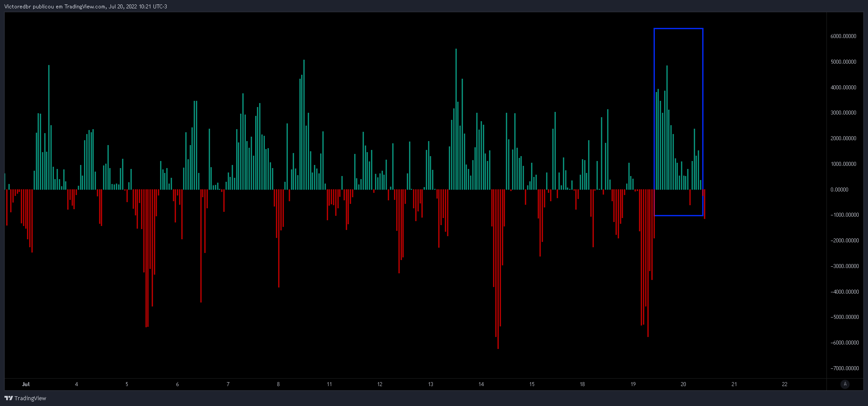Click the 1000.00000 price scale label
The width and height of the screenshot is (868, 406).
click(x=843, y=164)
